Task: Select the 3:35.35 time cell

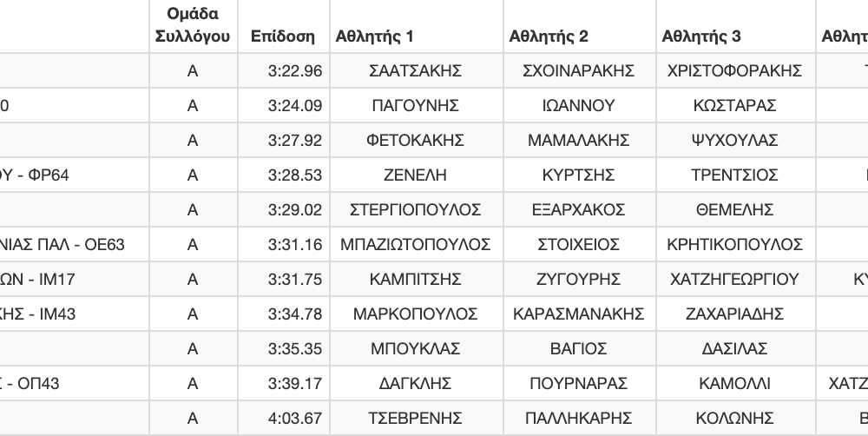Action: [x=284, y=348]
